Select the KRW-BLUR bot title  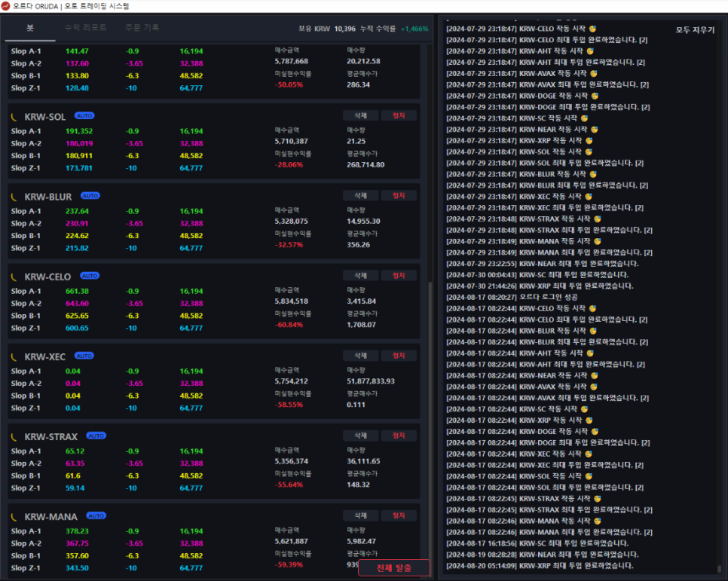point(47,197)
